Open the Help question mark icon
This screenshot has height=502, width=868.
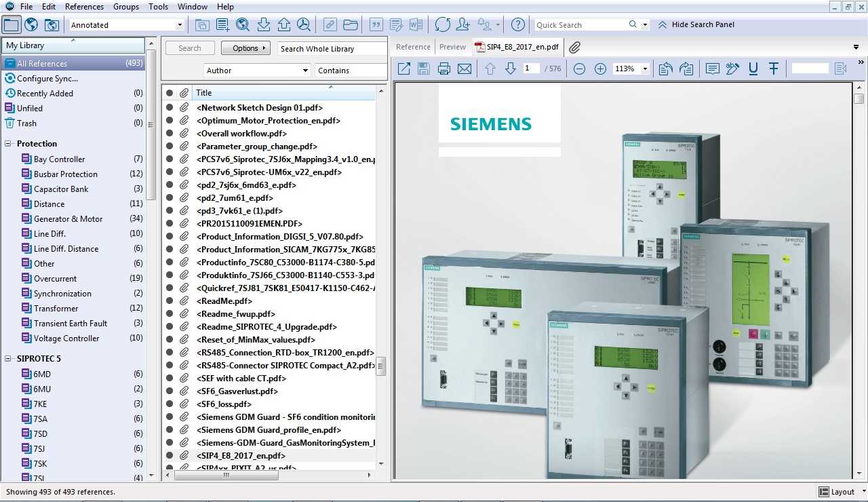click(517, 25)
